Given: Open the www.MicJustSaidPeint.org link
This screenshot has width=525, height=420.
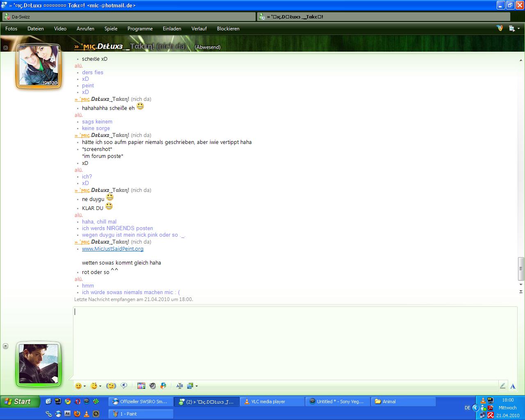Looking at the screenshot, I should tap(113, 249).
